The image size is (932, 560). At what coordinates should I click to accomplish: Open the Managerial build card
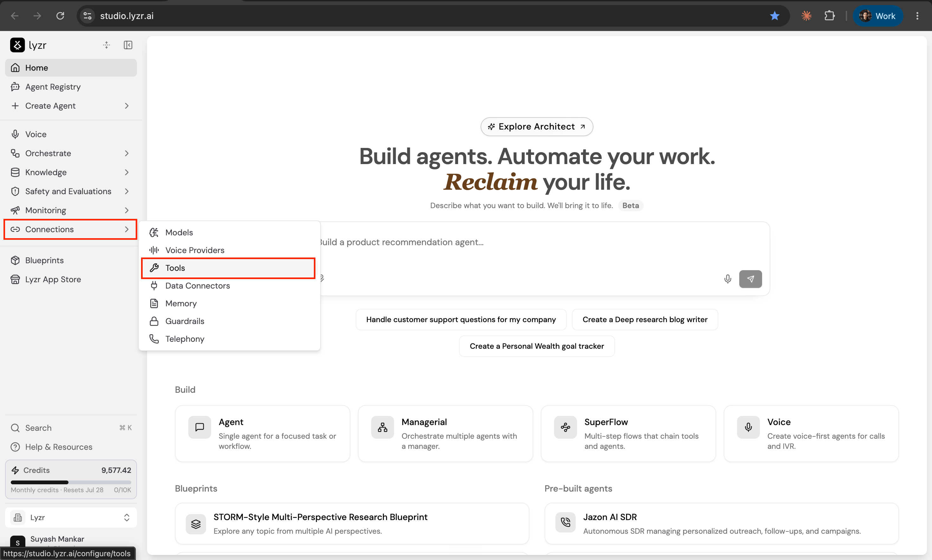[445, 434]
